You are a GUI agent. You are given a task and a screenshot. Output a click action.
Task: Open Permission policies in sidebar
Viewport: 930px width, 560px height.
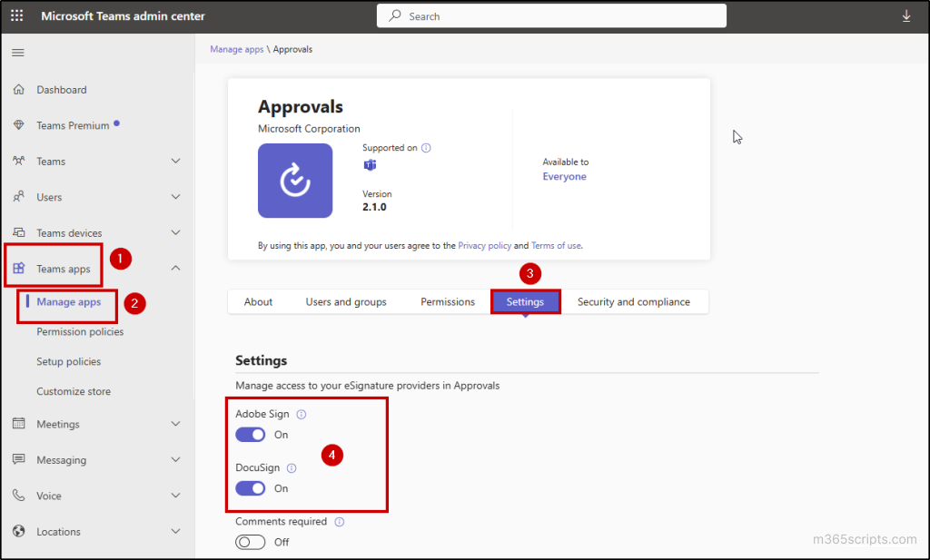(80, 332)
